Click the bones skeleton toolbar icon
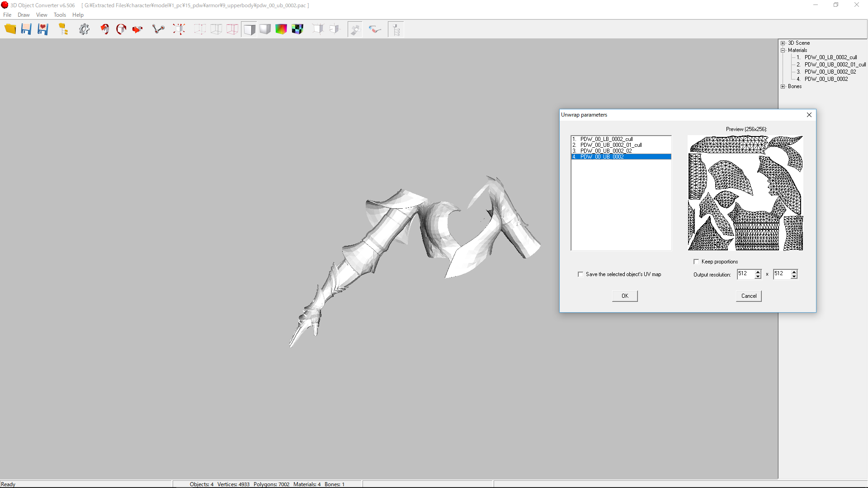Screen dimensions: 868x488 (158, 29)
